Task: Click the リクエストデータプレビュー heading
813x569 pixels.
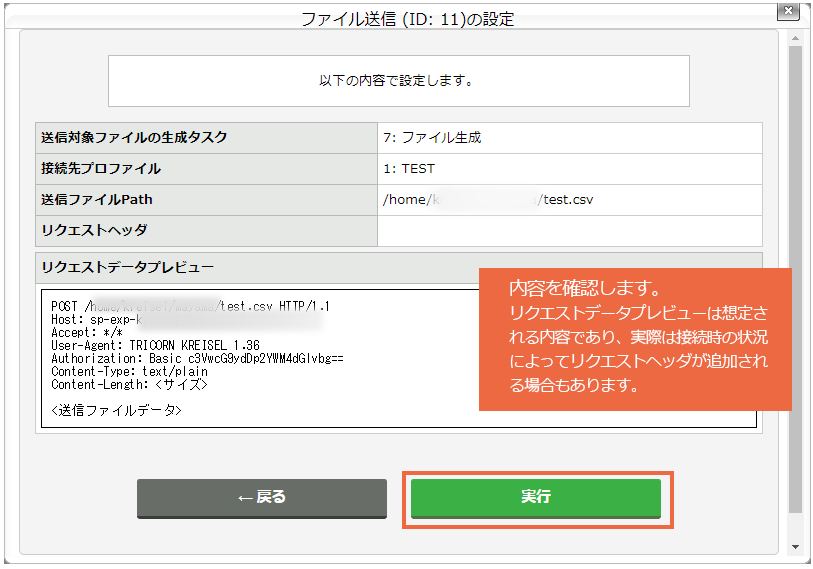Action: click(x=127, y=268)
